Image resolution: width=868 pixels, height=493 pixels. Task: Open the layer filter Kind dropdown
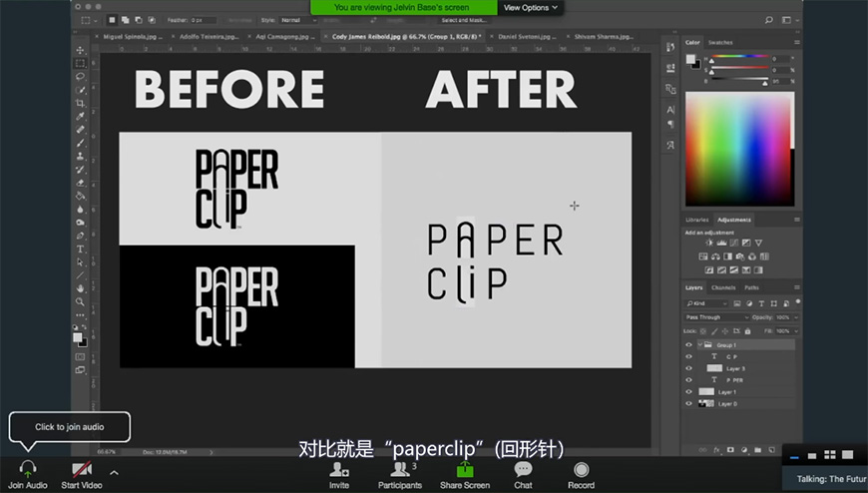click(707, 303)
